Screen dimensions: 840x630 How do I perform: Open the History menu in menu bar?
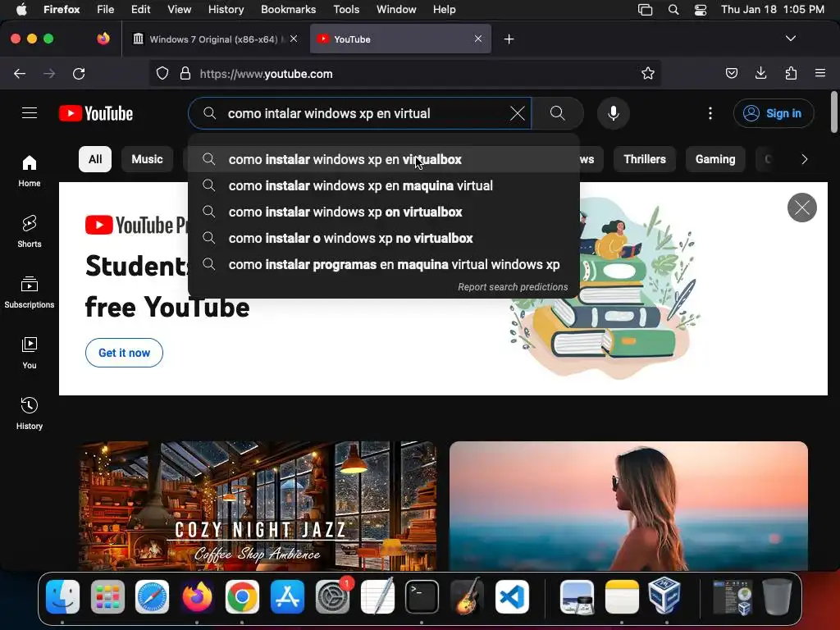226,9
